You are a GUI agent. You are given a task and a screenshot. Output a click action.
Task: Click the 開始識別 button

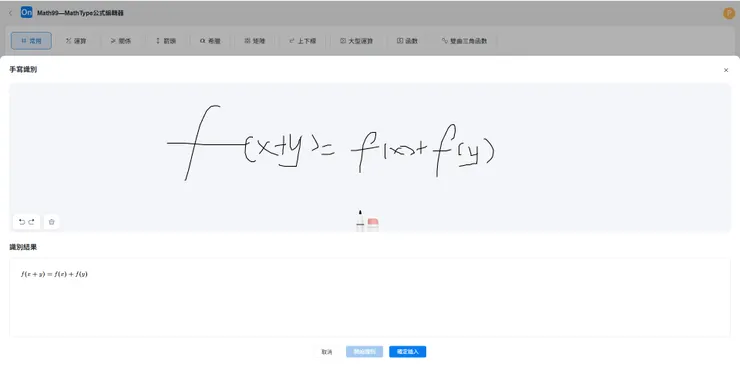pos(364,352)
